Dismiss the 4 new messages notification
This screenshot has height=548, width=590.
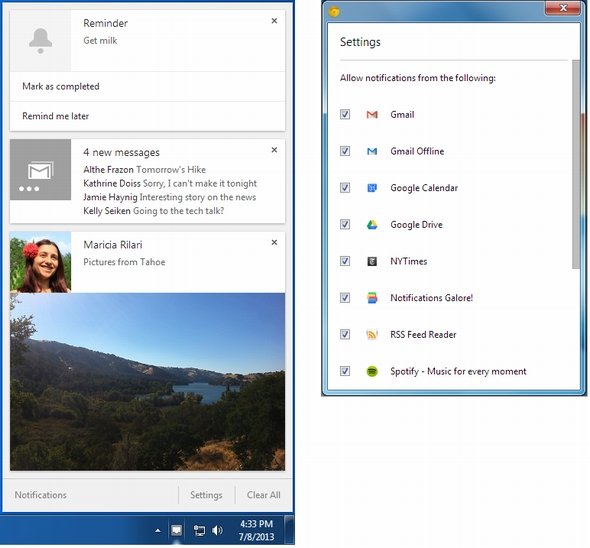pos(274,150)
